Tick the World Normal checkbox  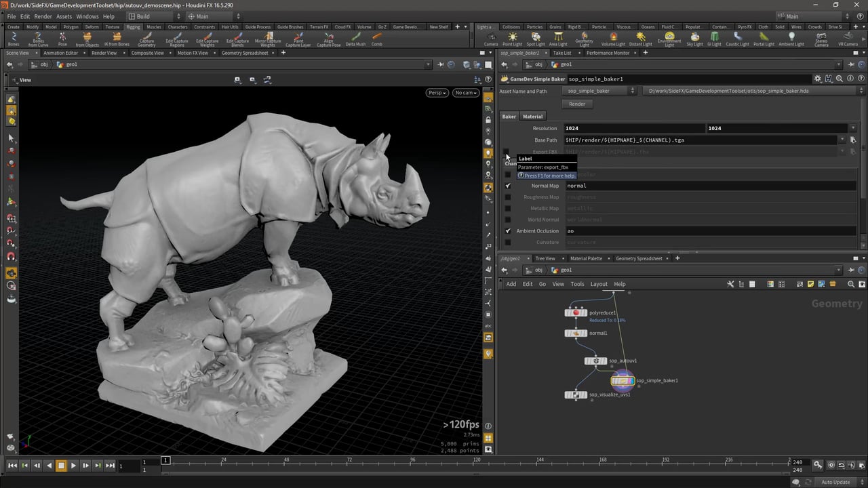coord(508,220)
